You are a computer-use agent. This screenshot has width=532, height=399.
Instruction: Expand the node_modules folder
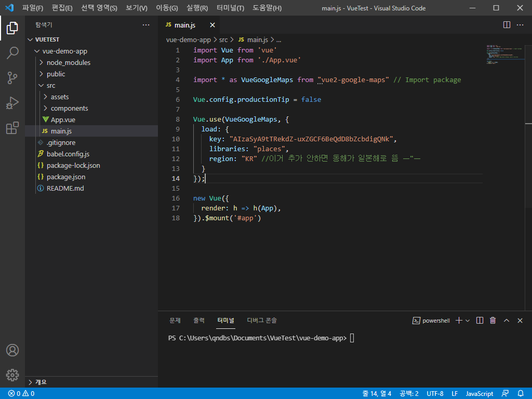(91, 62)
